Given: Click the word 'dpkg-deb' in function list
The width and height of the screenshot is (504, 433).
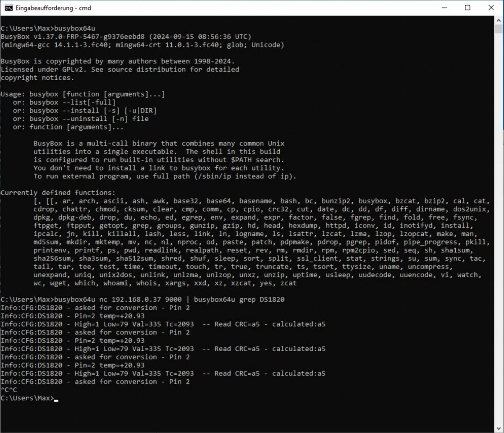Looking at the screenshot, I should coord(75,218).
